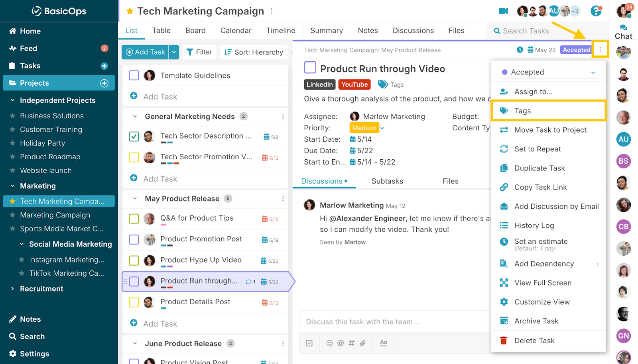Screen dimensions: 638x364
Task: Start a video call with camera icon
Action: click(x=503, y=11)
